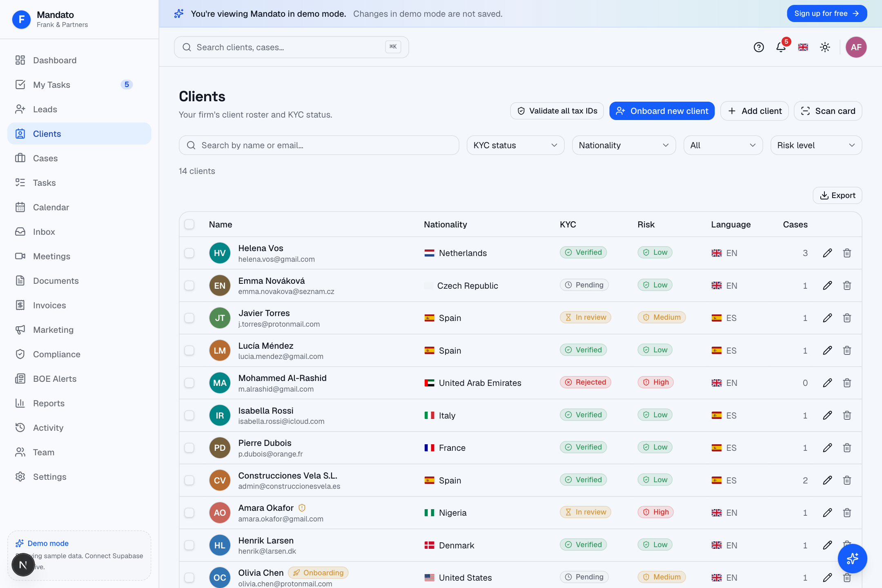The width and height of the screenshot is (882, 588).
Task: Change language via UK flag icon
Action: (803, 47)
